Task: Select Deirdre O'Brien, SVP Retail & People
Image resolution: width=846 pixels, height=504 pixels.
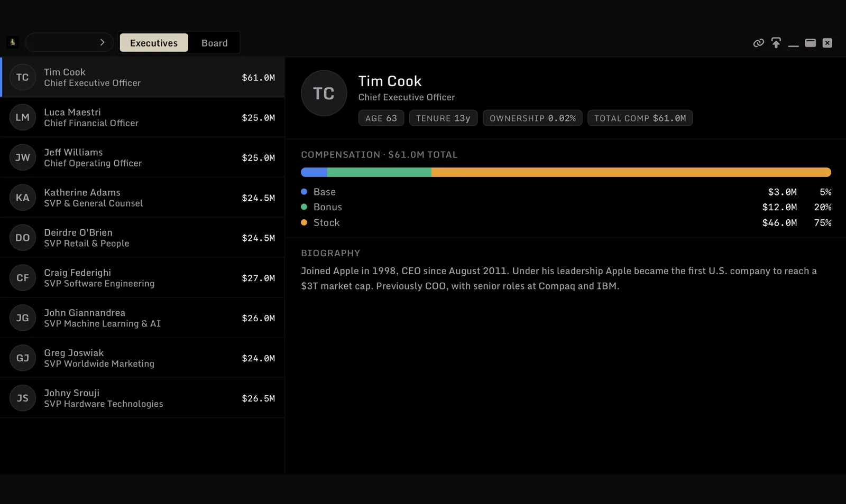Action: pyautogui.click(x=142, y=238)
